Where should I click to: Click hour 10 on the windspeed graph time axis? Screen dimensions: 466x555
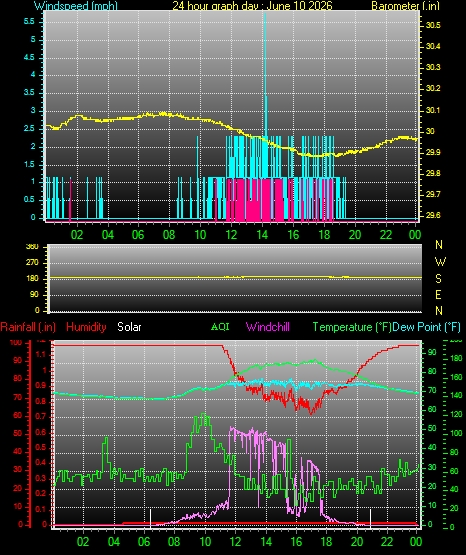(200, 235)
